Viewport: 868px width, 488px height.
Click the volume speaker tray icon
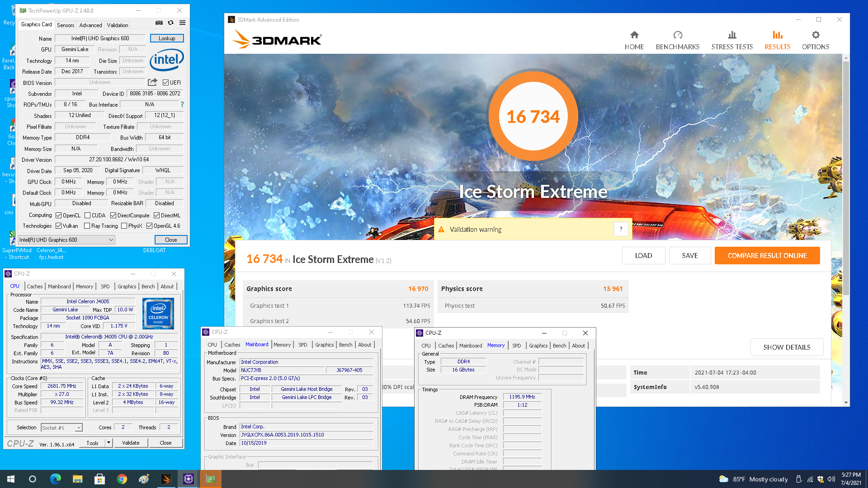tap(831, 479)
